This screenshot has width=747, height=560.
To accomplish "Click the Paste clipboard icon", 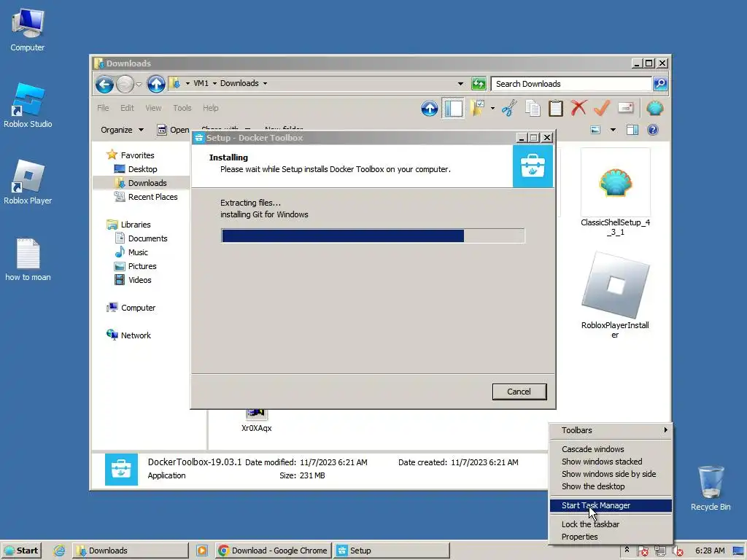I will pos(555,108).
